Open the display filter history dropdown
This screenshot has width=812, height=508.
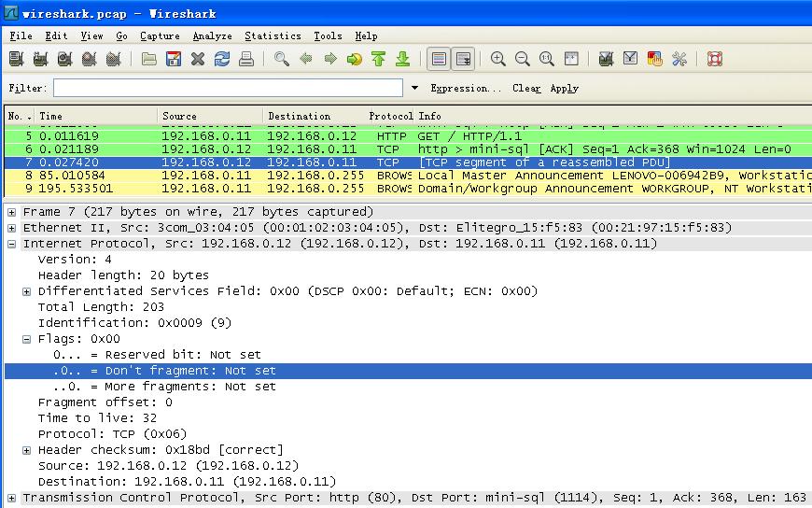point(414,88)
